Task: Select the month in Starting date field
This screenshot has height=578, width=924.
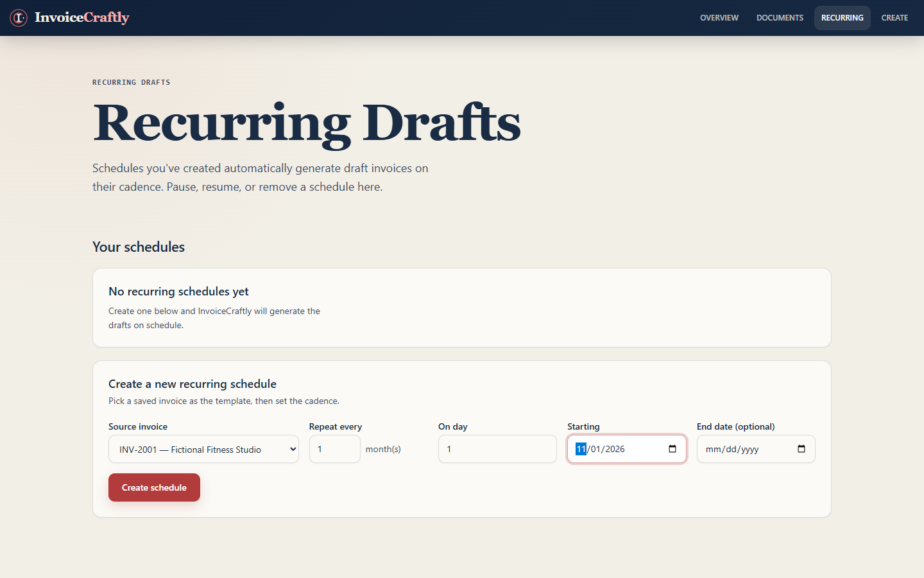Action: [x=581, y=449]
